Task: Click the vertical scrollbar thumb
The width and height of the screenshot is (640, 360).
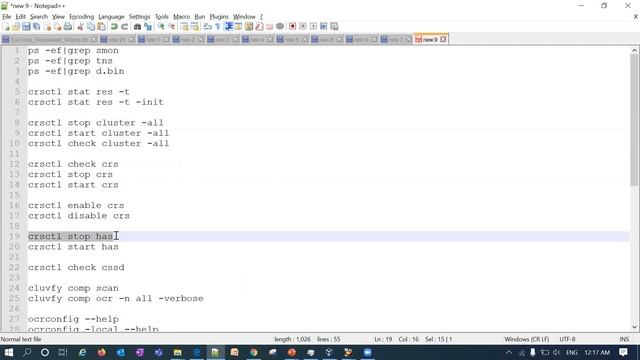Action: [x=634, y=120]
